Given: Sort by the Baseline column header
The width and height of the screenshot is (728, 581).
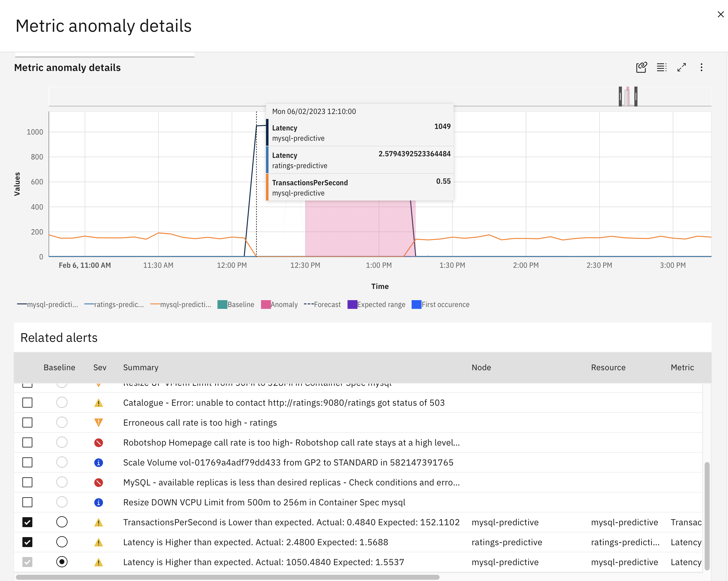Looking at the screenshot, I should tap(59, 367).
